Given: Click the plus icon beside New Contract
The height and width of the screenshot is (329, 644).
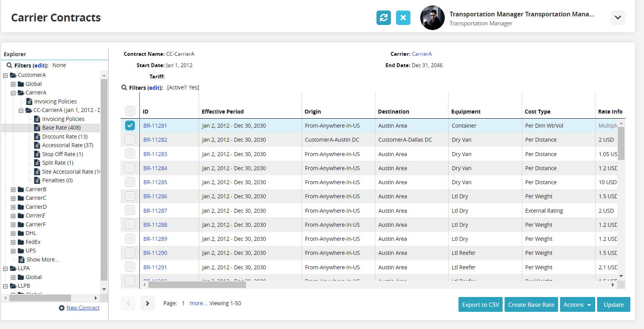Looking at the screenshot, I should click(62, 308).
